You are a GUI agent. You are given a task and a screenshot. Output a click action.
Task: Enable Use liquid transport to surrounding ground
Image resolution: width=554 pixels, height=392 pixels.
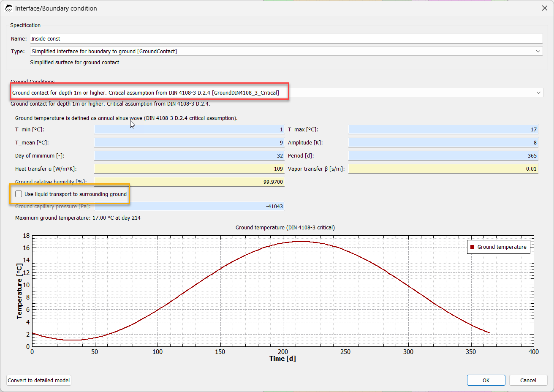[19, 194]
